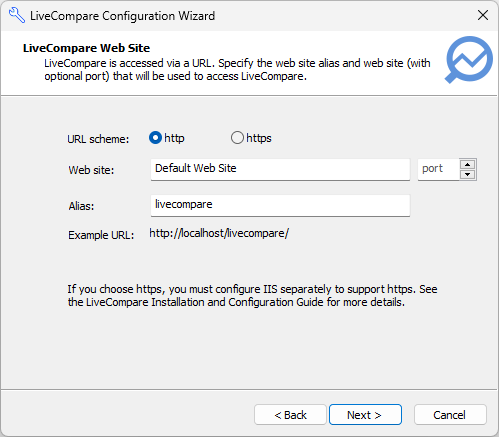This screenshot has width=499, height=437.
Task: Click the wrench icon in title bar
Action: pos(17,15)
